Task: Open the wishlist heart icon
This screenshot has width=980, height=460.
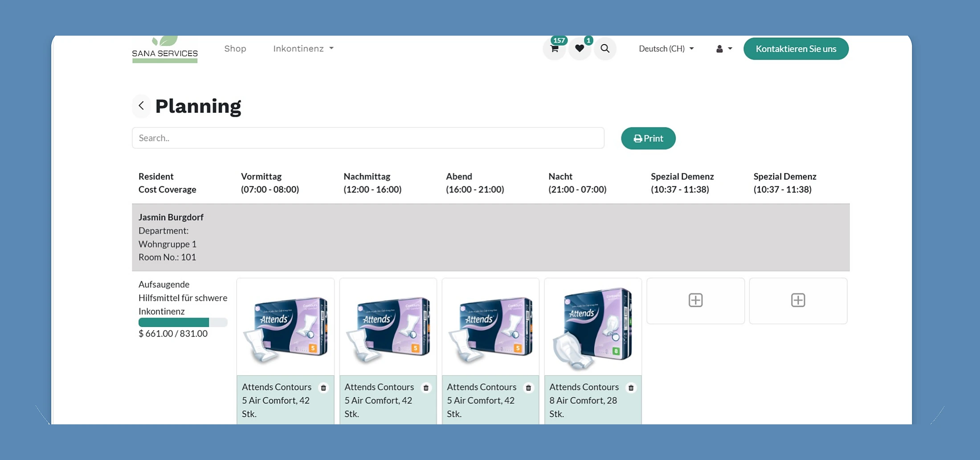Action: pos(580,49)
